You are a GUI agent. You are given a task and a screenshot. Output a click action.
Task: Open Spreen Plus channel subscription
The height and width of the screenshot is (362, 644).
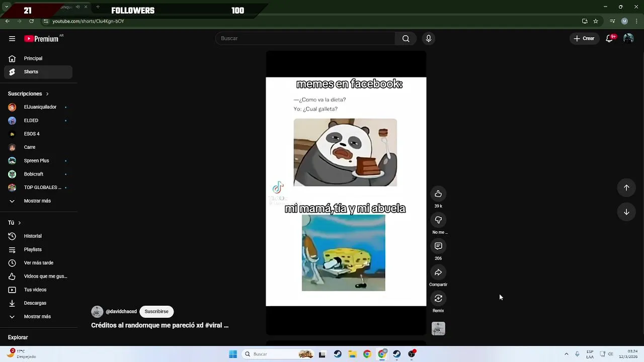coord(38,161)
